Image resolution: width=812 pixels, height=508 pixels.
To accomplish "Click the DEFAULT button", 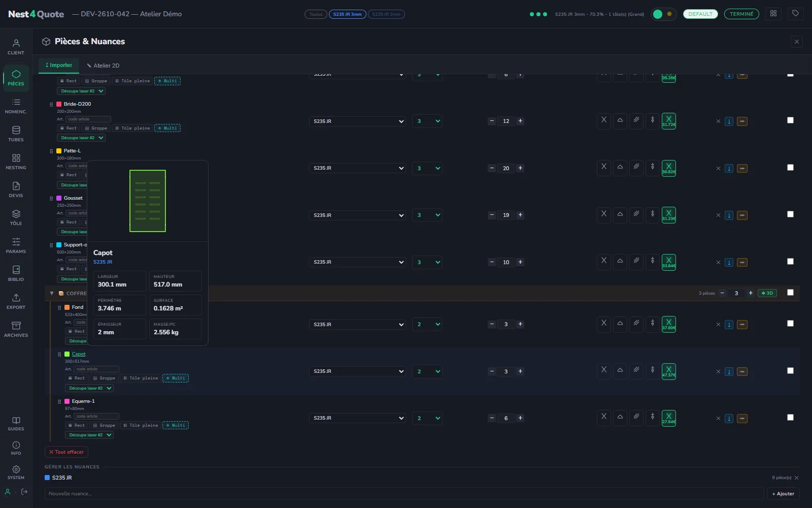I will 700,14.
